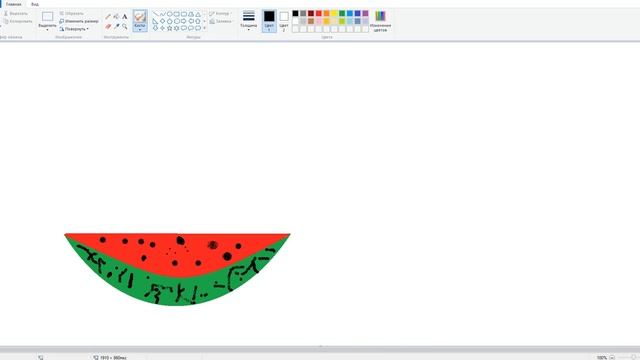Activate the Color 2 (Цвет 2) box
This screenshot has height=360, width=640.
pos(284,20)
